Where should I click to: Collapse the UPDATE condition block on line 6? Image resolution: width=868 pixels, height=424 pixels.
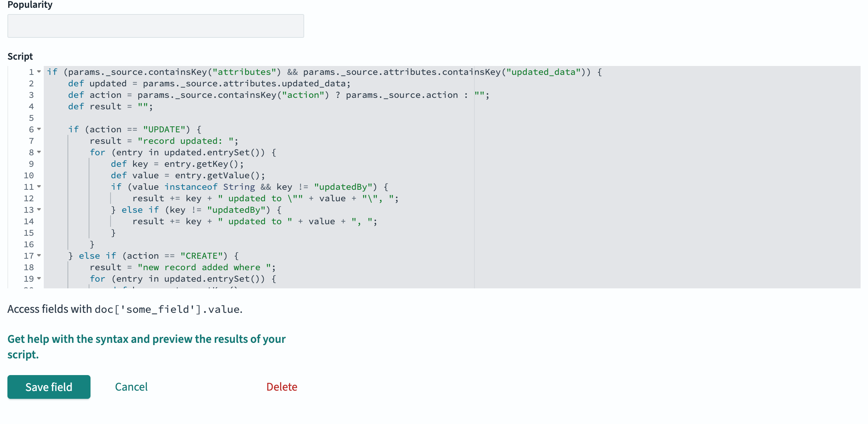pyautogui.click(x=39, y=129)
